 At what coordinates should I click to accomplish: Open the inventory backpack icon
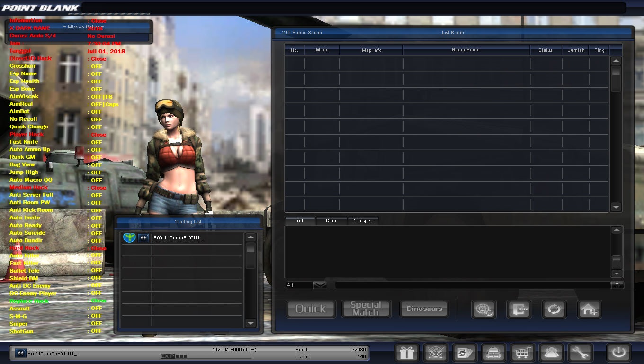[x=493, y=353]
